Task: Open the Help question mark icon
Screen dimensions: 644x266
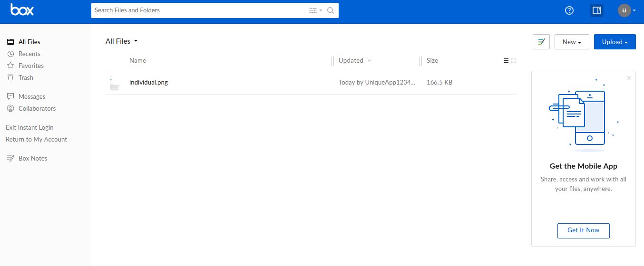Action: tap(569, 10)
